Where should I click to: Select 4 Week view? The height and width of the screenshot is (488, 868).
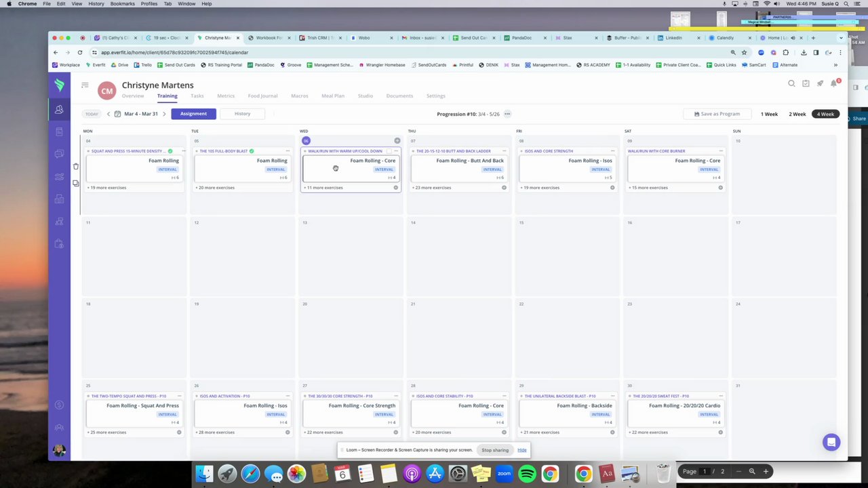825,114
